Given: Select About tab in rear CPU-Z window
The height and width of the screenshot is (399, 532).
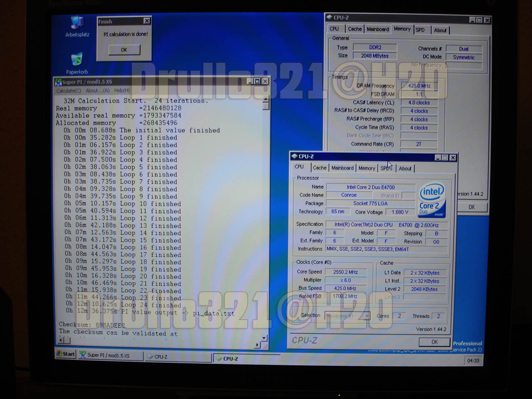Looking at the screenshot, I should [440, 30].
